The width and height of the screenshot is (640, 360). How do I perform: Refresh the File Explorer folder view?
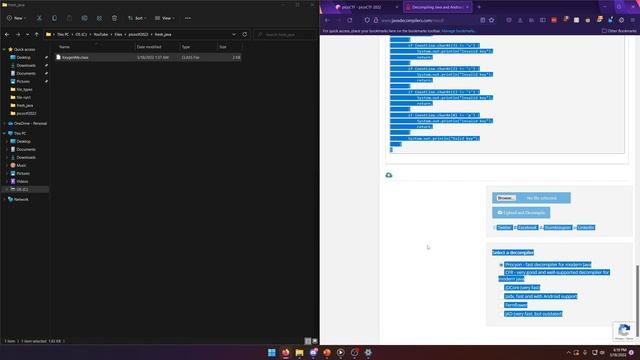pos(245,35)
